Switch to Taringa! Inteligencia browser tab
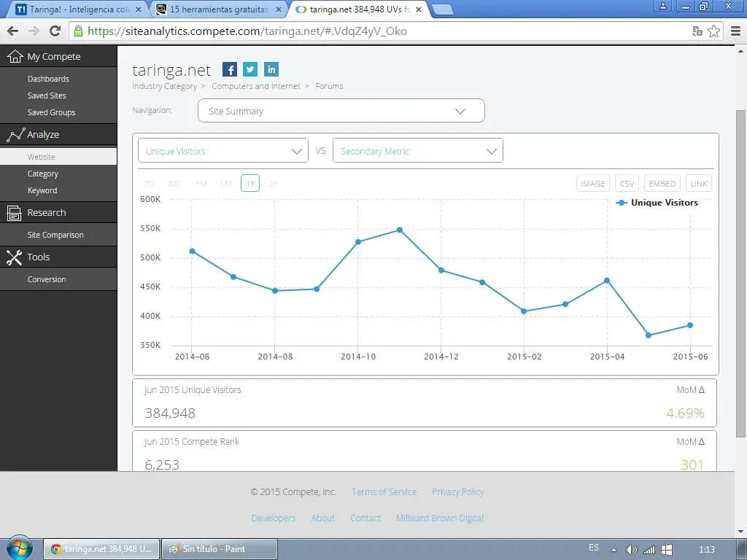The height and width of the screenshot is (560, 747). [79, 9]
